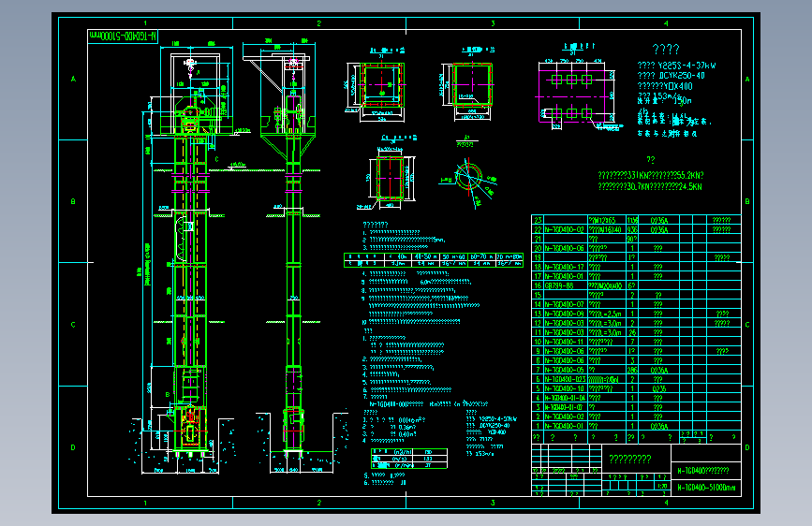Click zone letter A on the left border
This screenshot has height=526, width=812.
[x=73, y=79]
